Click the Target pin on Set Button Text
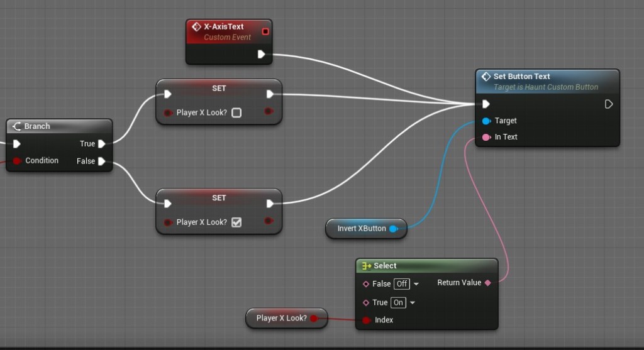The image size is (644, 350). pos(486,121)
